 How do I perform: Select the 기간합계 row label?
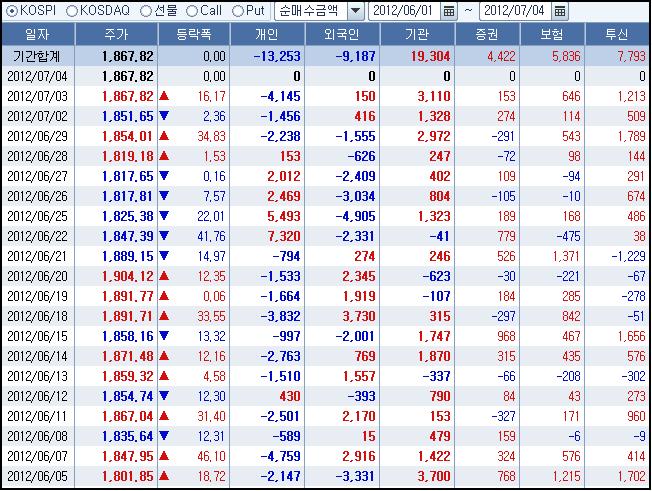point(37,56)
